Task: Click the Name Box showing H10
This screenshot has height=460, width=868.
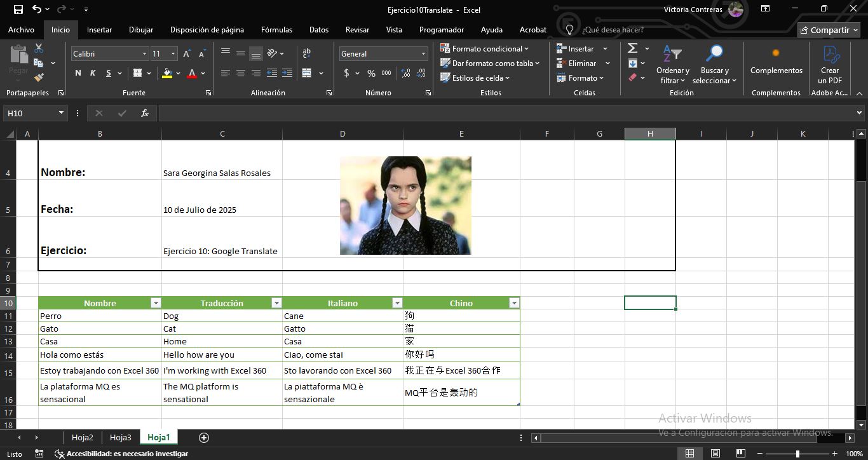Action: coord(31,113)
